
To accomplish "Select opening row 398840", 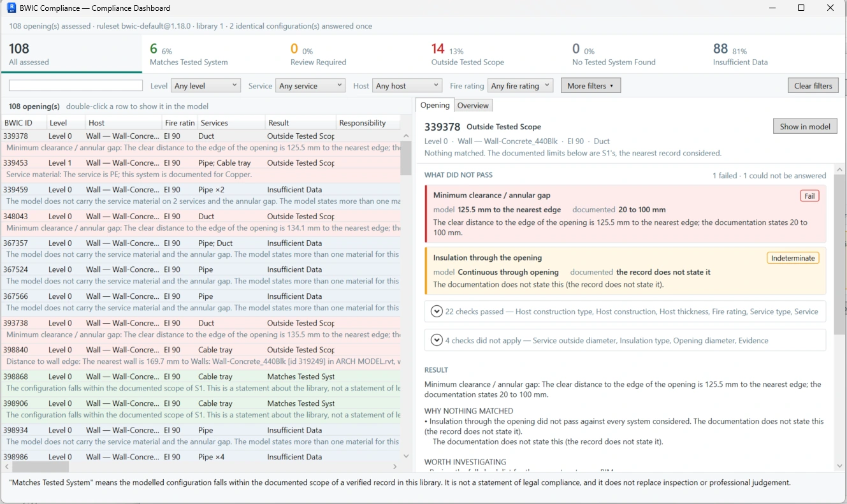I will tap(201, 356).
